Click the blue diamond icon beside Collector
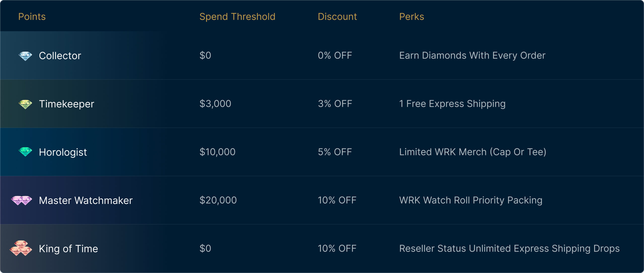 coord(25,56)
